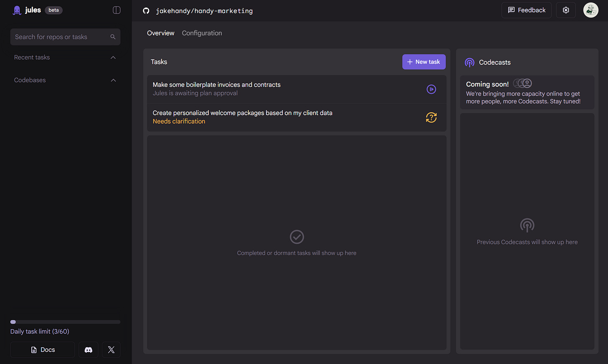
Task: Click the Coming soon avatars icon
Action: [522, 83]
